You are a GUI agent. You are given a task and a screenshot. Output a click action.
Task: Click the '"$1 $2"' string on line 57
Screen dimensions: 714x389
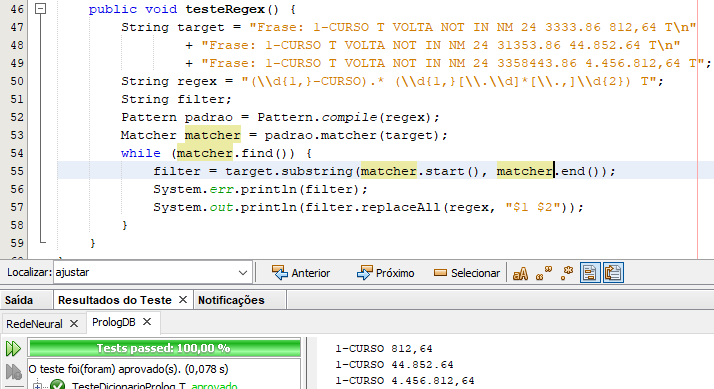pyautogui.click(x=532, y=207)
